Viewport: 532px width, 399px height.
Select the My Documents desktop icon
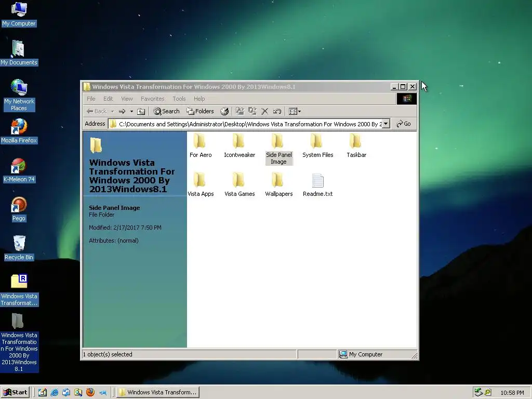coord(19,53)
